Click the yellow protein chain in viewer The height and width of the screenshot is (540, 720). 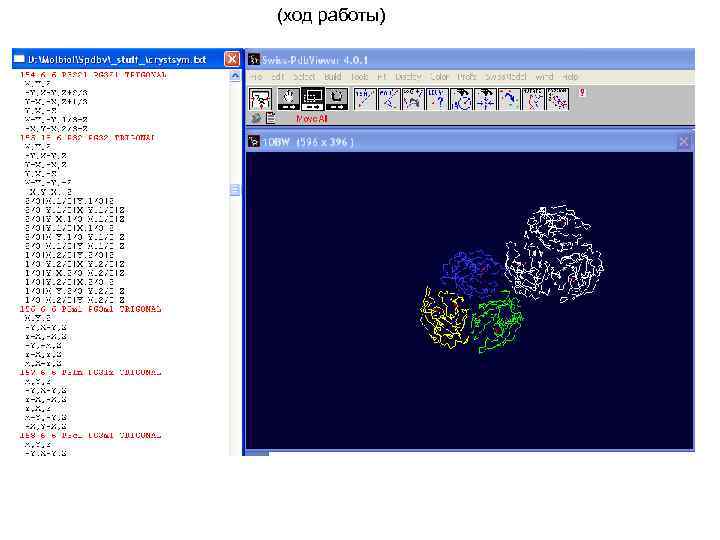click(x=444, y=318)
